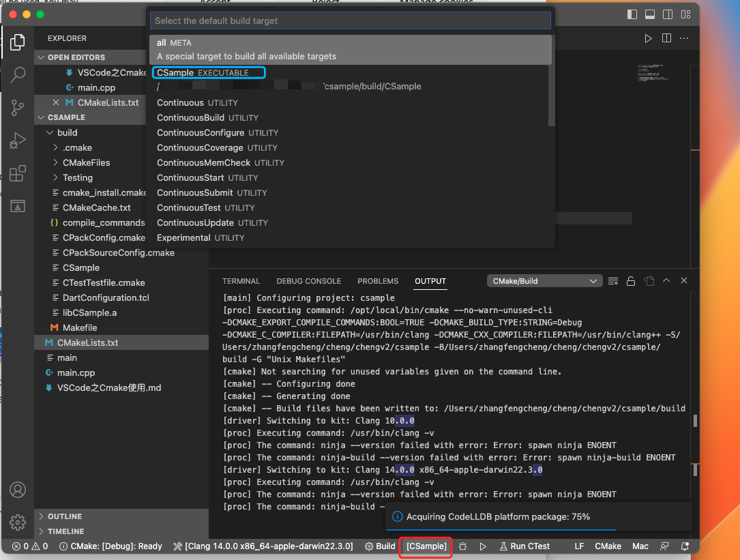The width and height of the screenshot is (740, 560).
Task: Clear the Output panel
Action: click(x=613, y=281)
